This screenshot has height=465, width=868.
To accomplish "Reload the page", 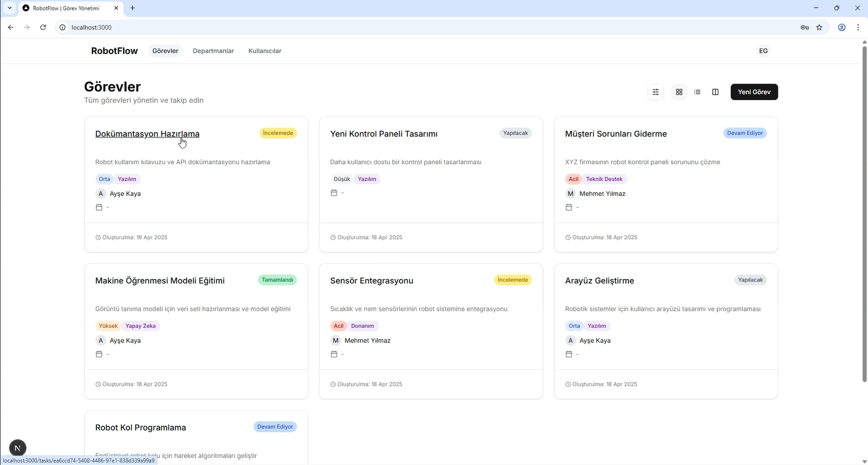I will (43, 27).
